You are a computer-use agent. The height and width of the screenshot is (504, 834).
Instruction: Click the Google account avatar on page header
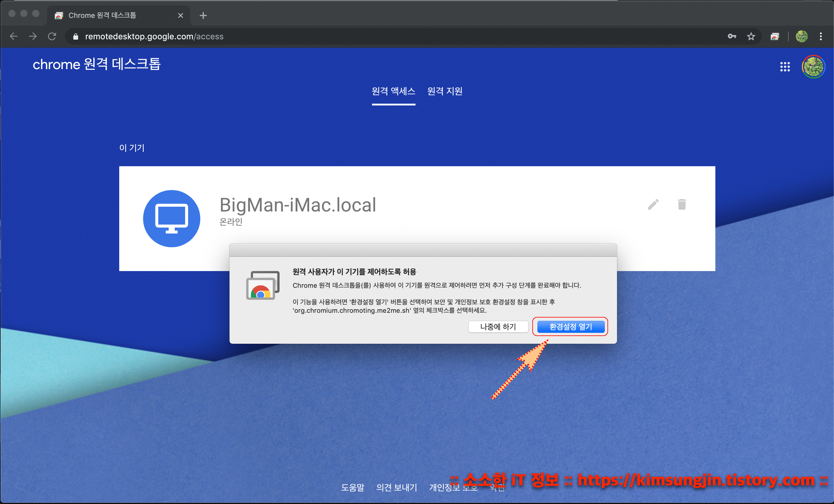point(813,67)
